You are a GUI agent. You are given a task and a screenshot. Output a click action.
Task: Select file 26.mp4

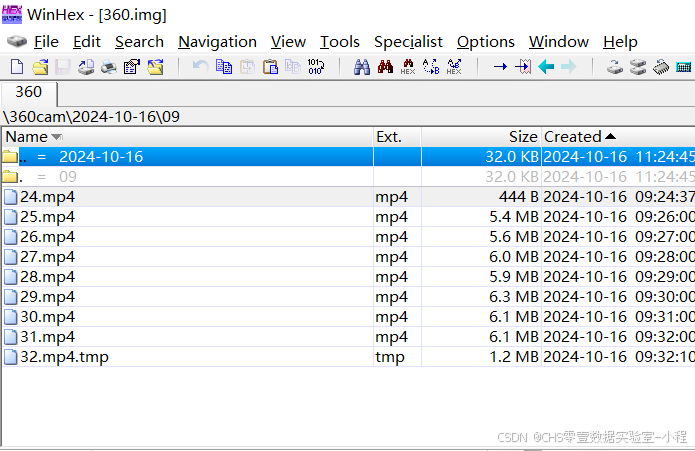(348, 237)
